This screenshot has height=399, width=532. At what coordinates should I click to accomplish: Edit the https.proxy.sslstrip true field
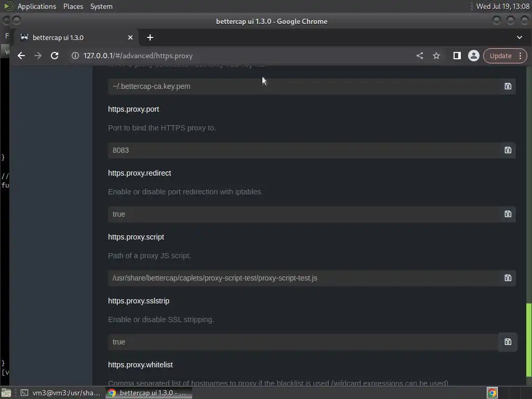click(x=303, y=342)
